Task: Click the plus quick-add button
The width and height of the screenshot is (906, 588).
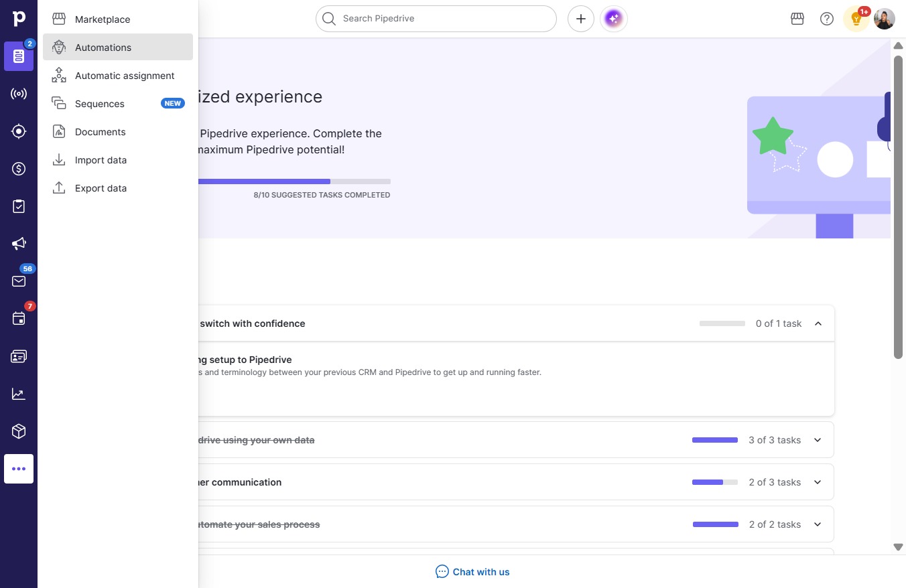Action: click(x=581, y=19)
